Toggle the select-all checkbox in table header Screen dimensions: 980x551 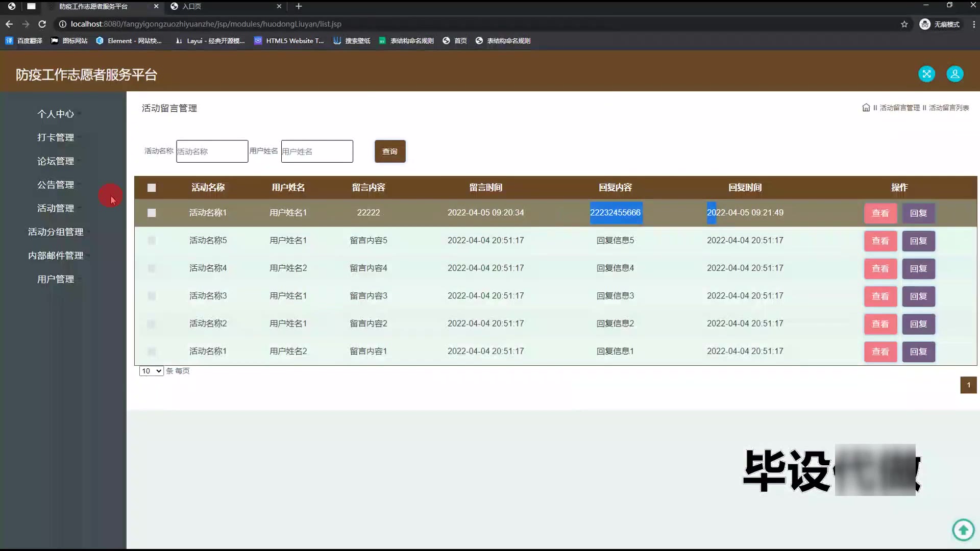(152, 188)
